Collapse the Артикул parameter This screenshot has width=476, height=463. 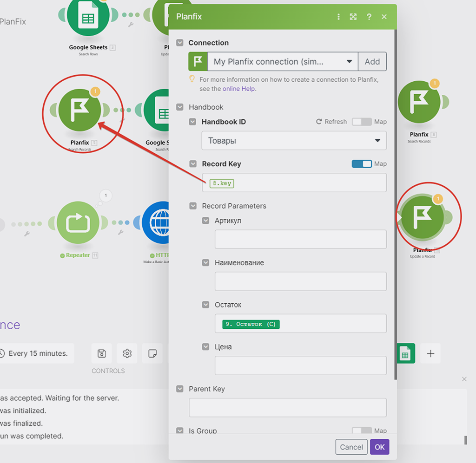pos(205,221)
